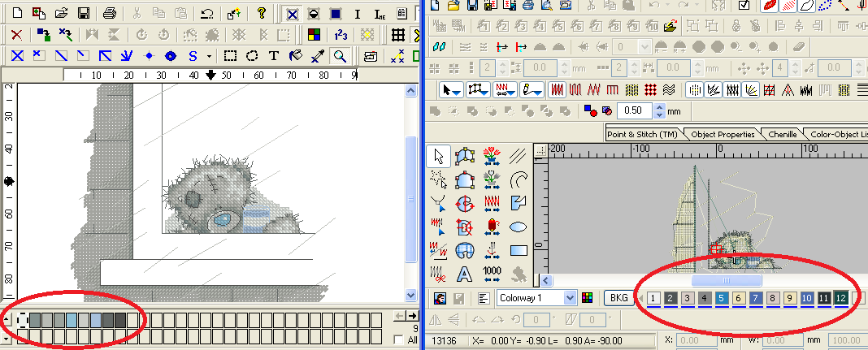Switch to the Point & Stitch (TM) tab
Image resolution: width=868 pixels, height=350 pixels.
[x=642, y=134]
